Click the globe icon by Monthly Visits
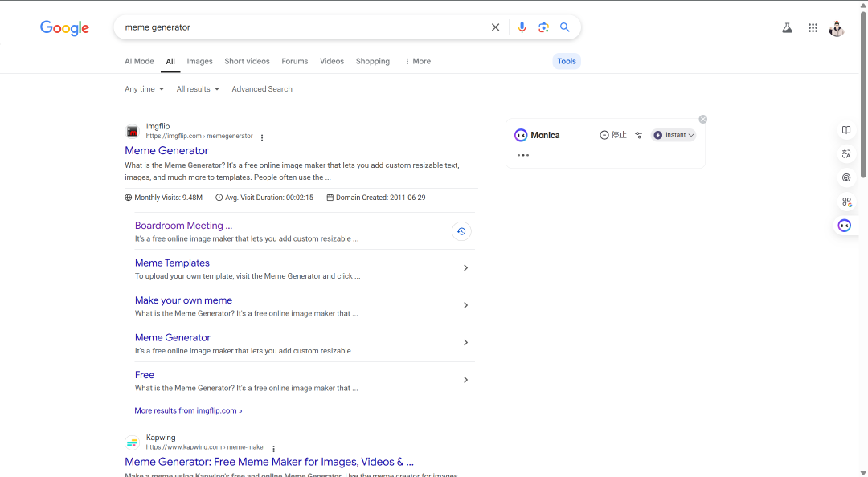 click(129, 198)
